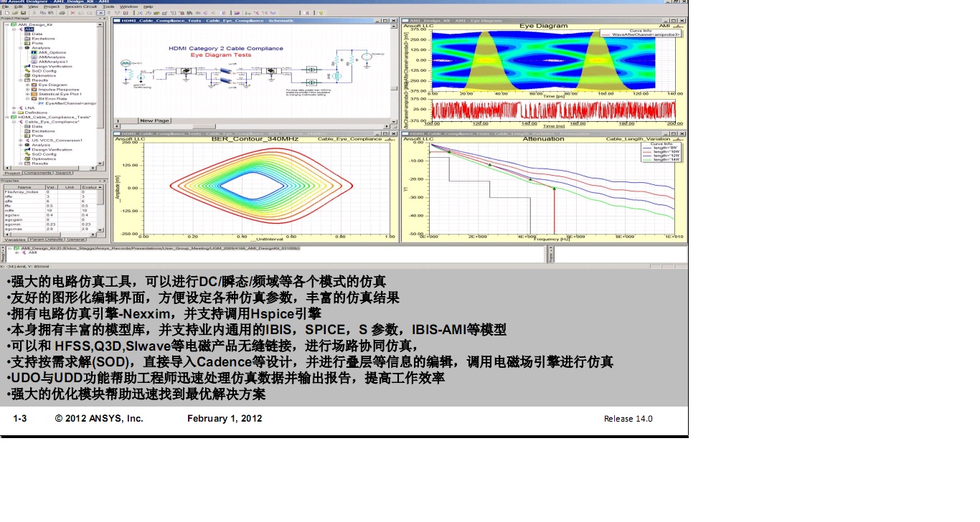Switch to the Project tab
Image resolution: width=980 pixels, height=522 pixels.
[x=12, y=173]
